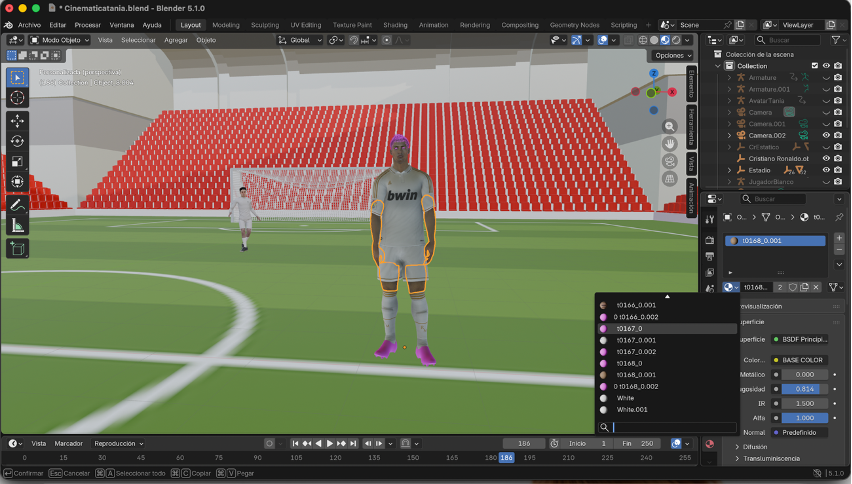Expand the Estadio tree item

(729, 170)
